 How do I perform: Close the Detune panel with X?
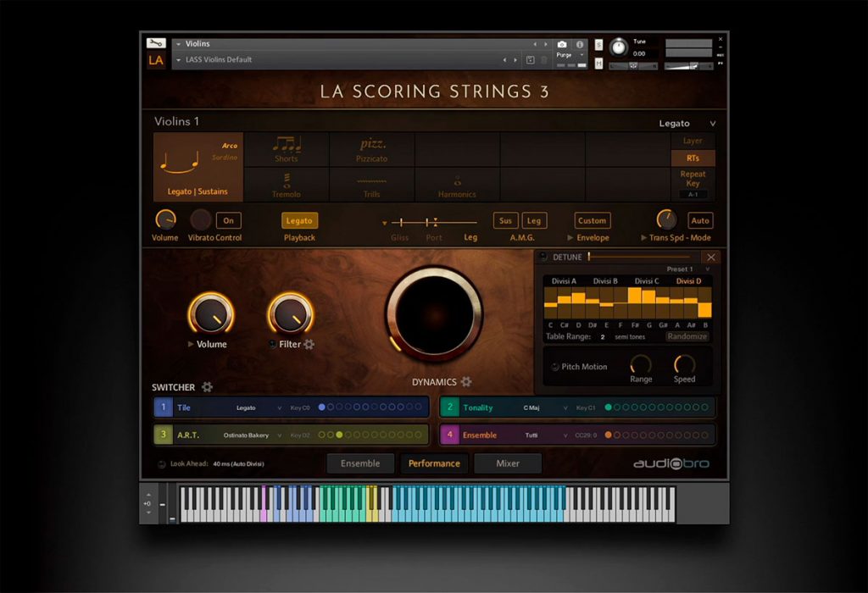pyautogui.click(x=711, y=258)
